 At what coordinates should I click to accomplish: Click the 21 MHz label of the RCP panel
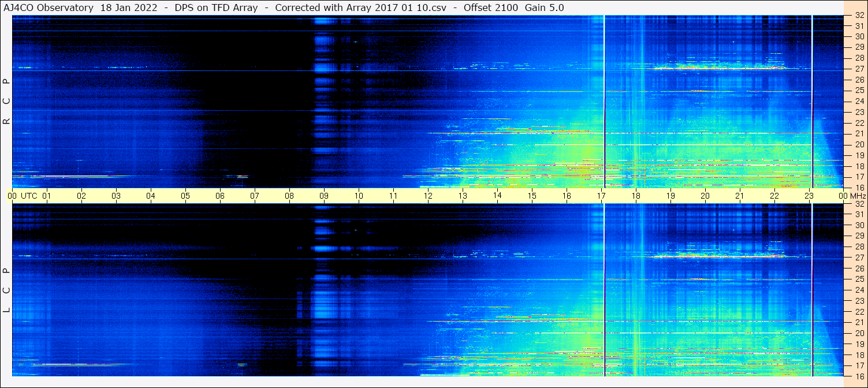pos(859,133)
